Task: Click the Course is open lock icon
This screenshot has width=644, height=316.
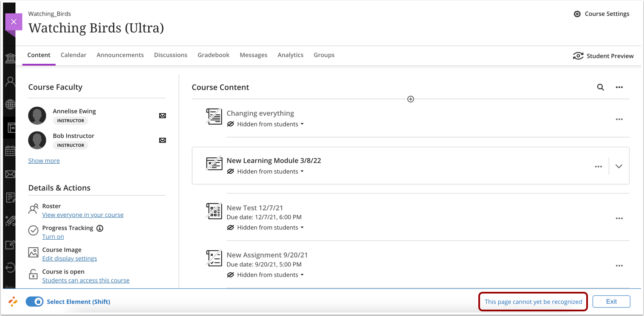Action: (33, 274)
